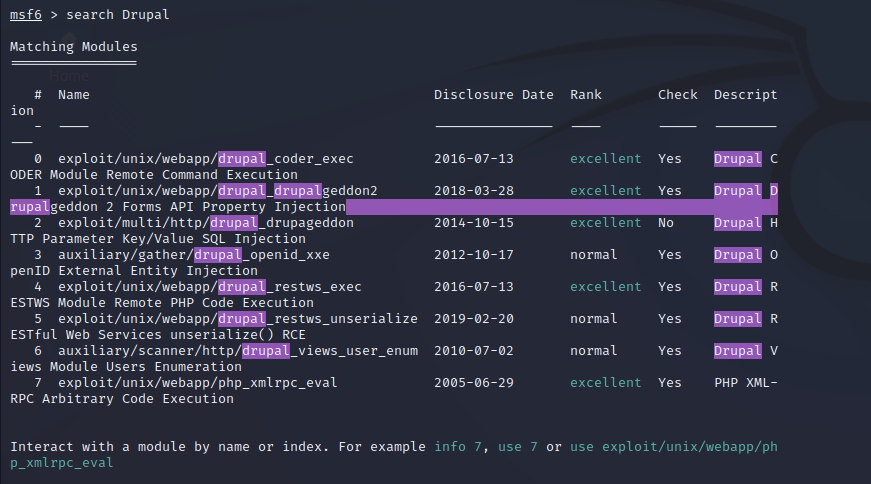Click 'ESTWS Module Remote PHP Code Execution' text

(162, 303)
